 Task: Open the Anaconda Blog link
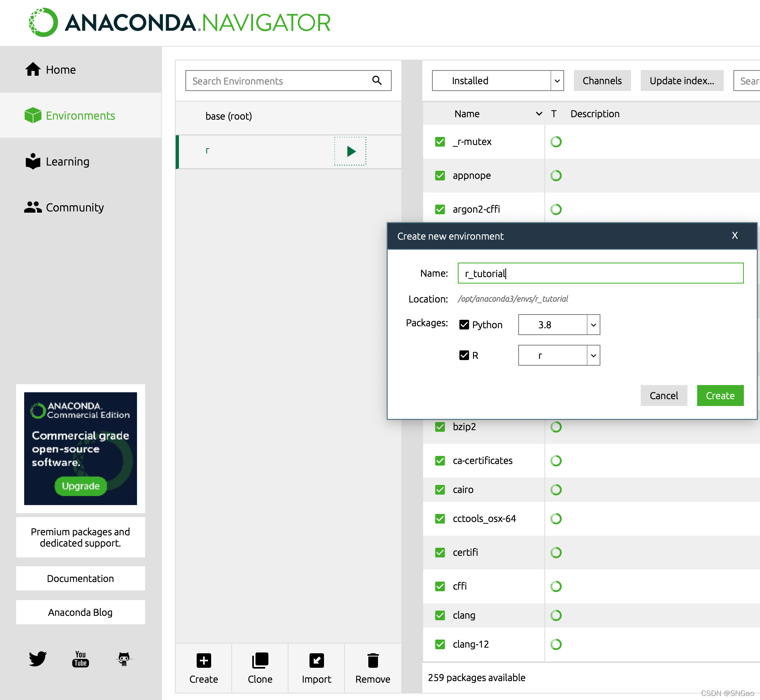point(81,612)
